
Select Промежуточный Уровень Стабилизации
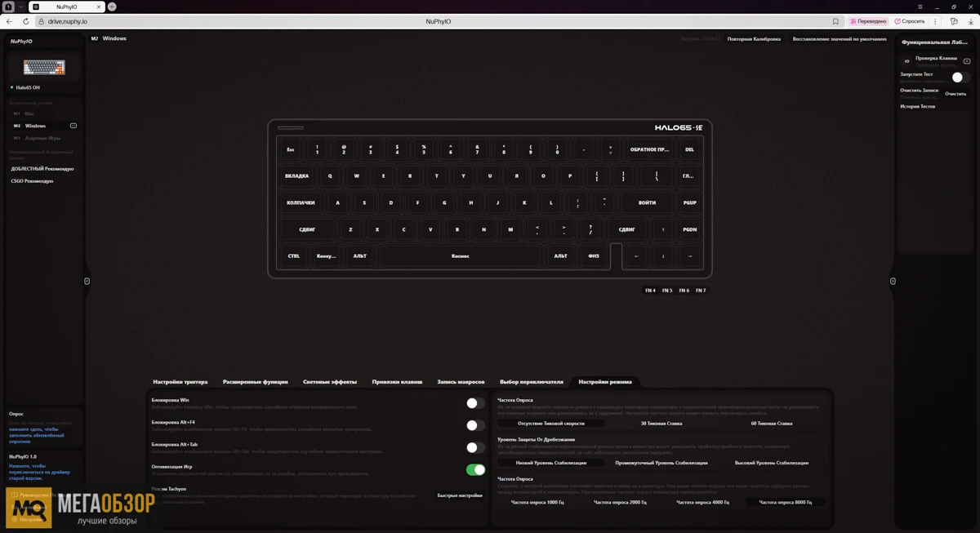661,463
